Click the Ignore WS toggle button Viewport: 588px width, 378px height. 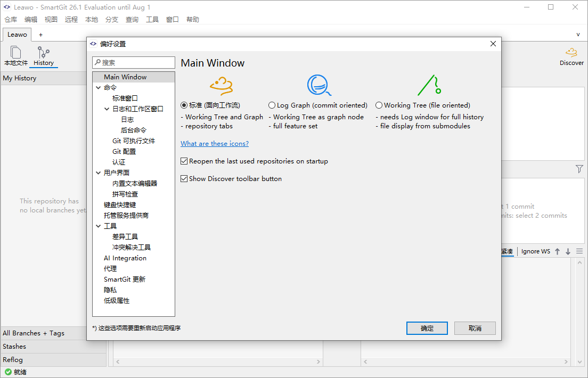click(x=536, y=251)
